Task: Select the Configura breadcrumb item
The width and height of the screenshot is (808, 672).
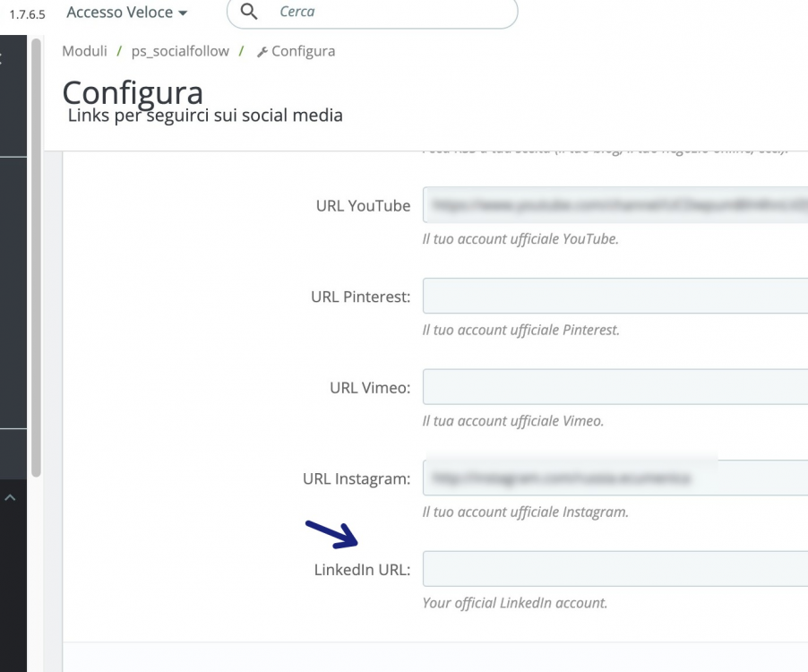Action: click(x=303, y=51)
